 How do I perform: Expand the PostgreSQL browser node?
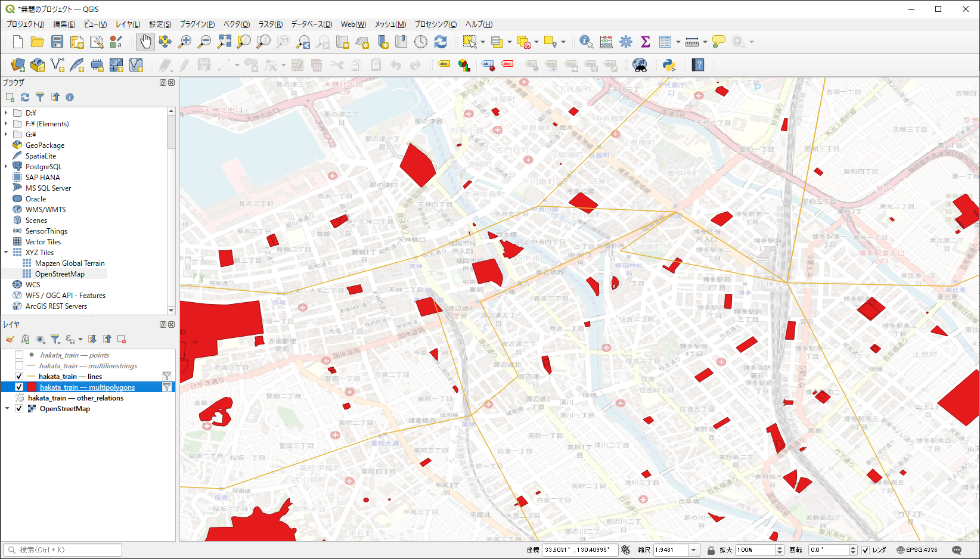6,167
